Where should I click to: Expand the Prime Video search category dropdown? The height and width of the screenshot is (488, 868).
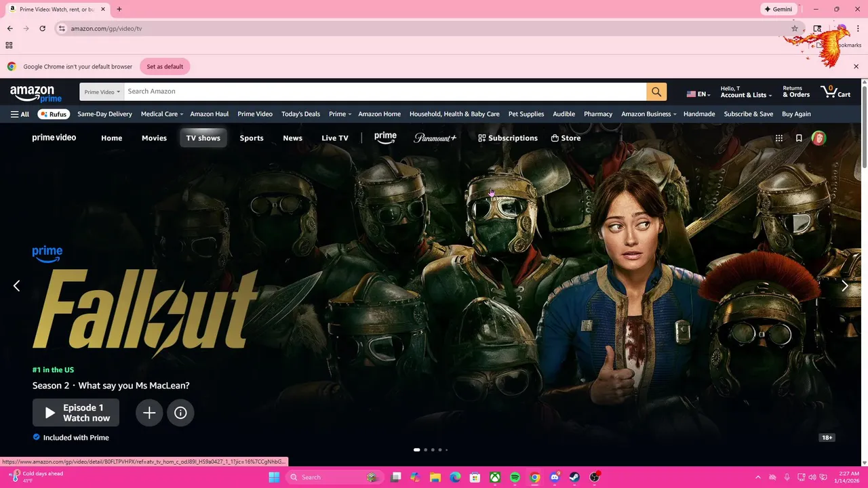[x=102, y=91]
